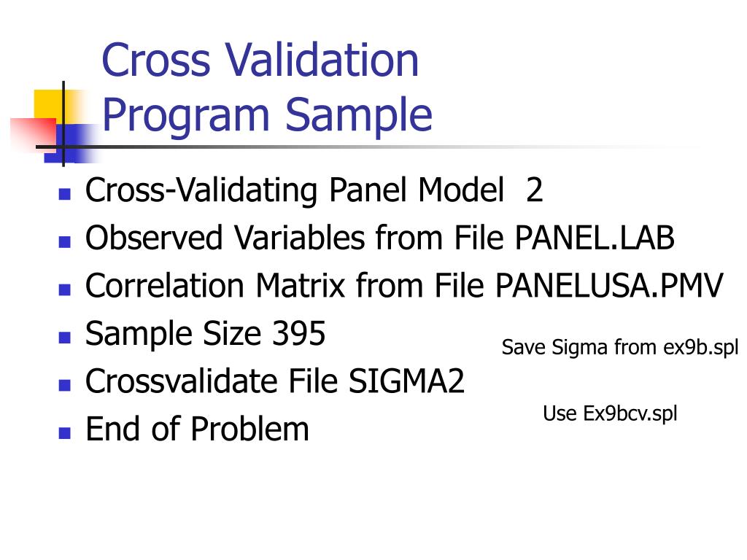Screen dimensions: 747x560
Task: Click the bullet beside Cross-Validating Panel Model
Action: pos(64,194)
